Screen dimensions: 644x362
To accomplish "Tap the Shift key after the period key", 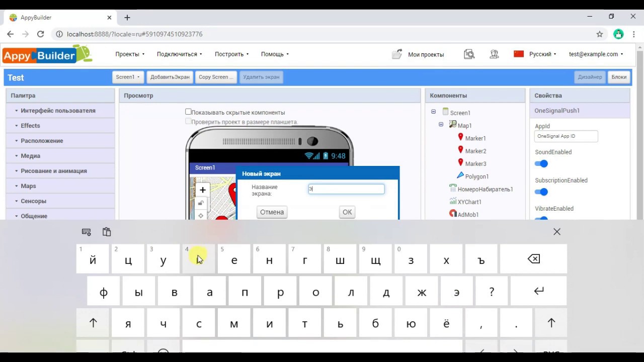I will (x=551, y=323).
